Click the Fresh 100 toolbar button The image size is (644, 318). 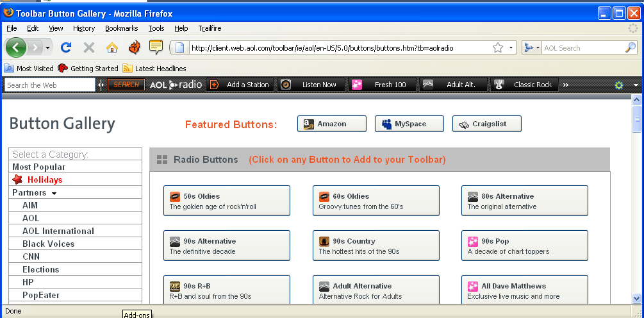382,85
